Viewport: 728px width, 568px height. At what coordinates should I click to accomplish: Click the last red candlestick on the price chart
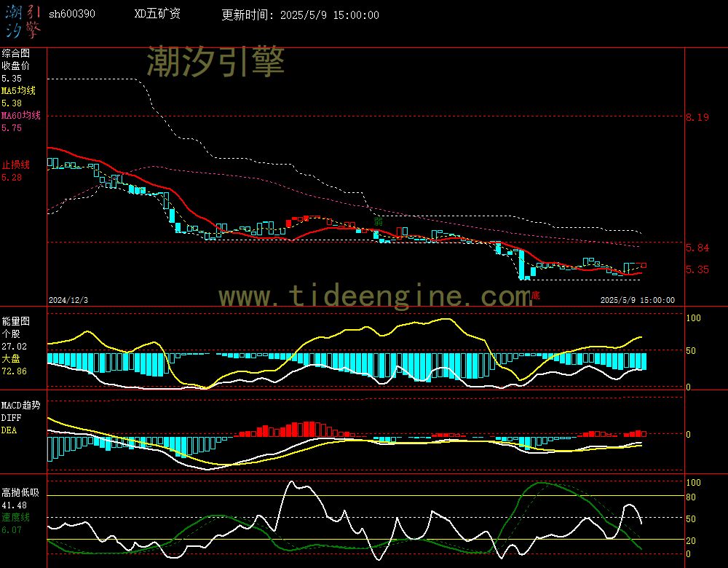coord(644,266)
